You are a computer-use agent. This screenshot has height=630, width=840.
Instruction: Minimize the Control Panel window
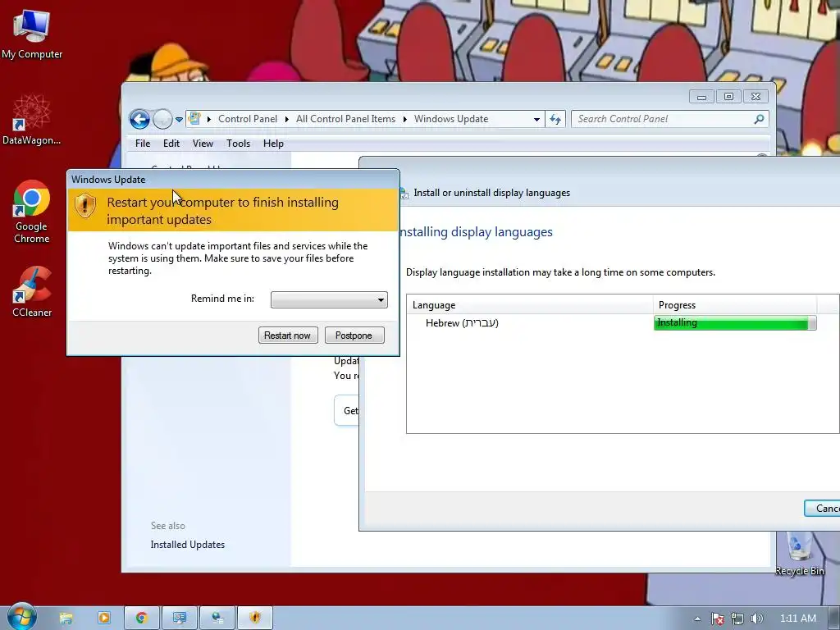point(701,97)
